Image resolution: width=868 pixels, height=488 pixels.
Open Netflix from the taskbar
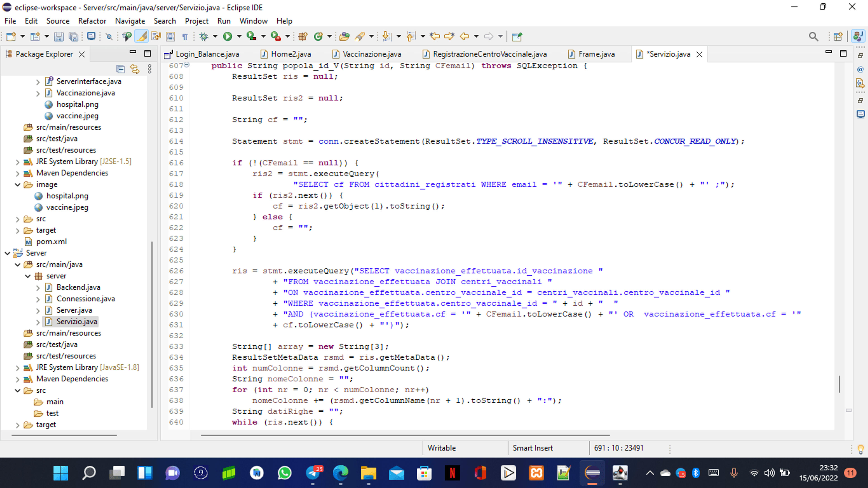[x=452, y=473]
